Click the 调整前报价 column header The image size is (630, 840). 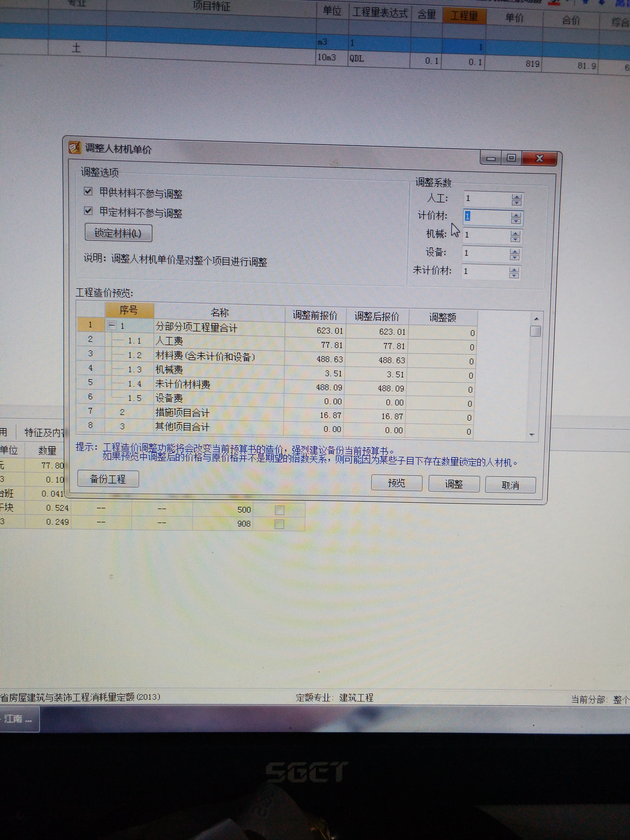315,315
